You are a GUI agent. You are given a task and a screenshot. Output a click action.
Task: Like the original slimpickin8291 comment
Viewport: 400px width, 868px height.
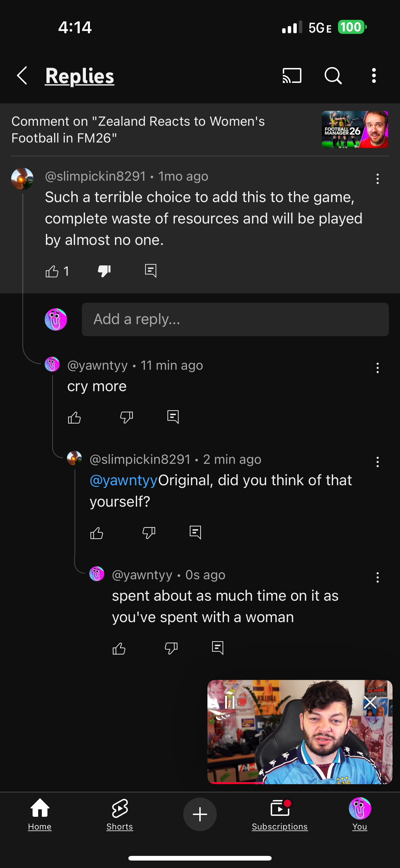pyautogui.click(x=52, y=271)
